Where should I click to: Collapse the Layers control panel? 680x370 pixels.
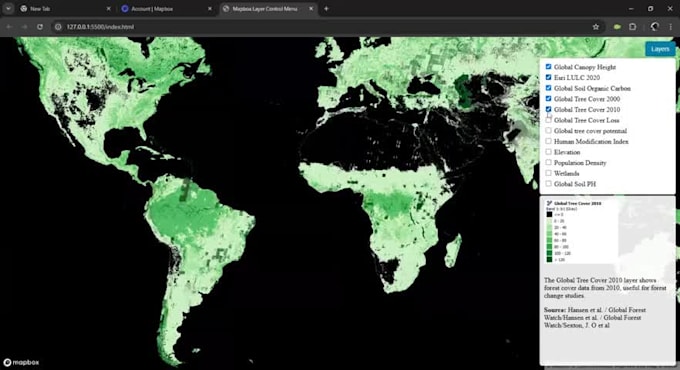point(660,49)
